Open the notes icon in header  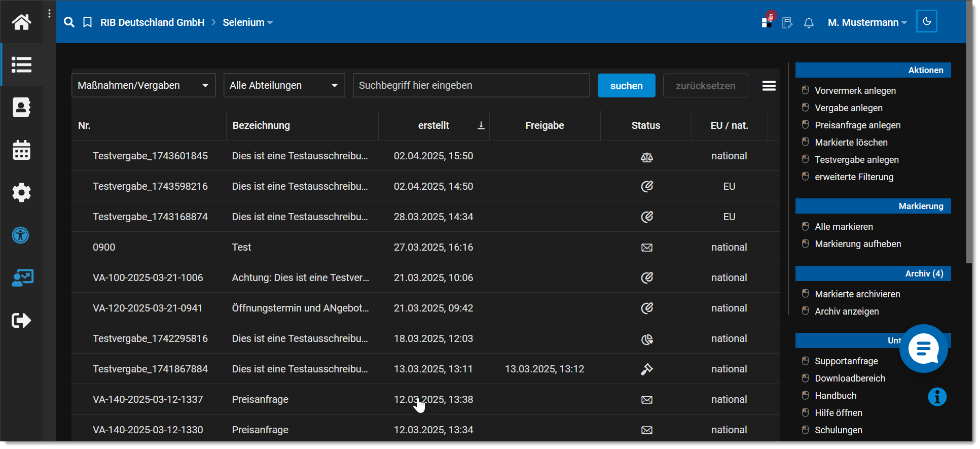787,23
